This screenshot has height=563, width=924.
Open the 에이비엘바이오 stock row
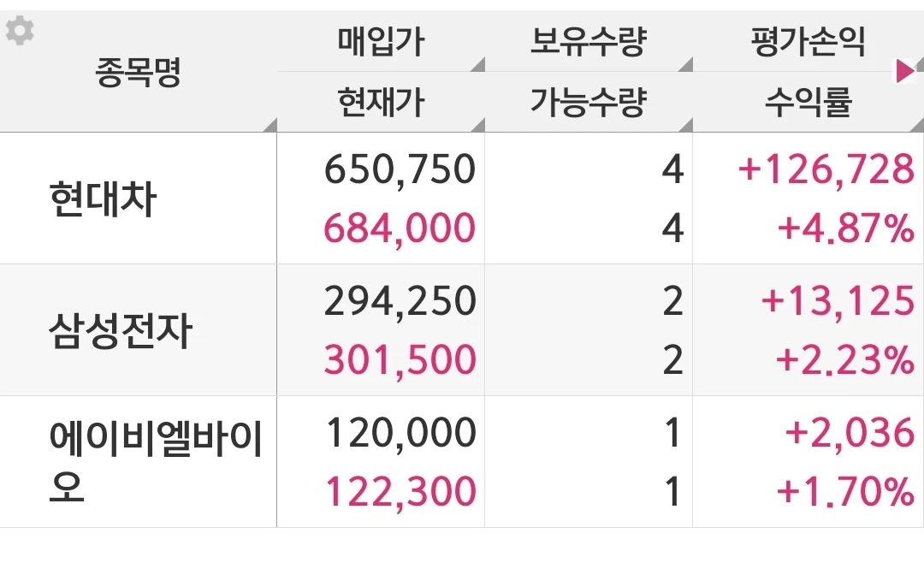462,461
